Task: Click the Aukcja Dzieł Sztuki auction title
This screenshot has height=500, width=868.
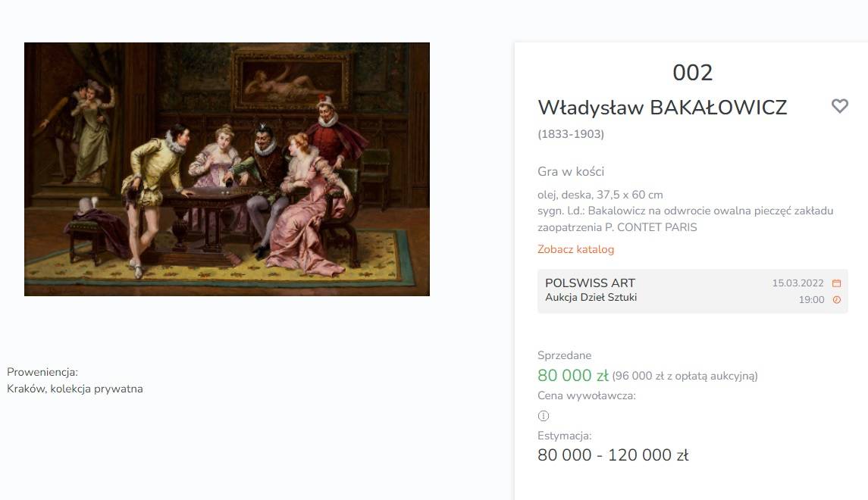Action: pos(591,298)
